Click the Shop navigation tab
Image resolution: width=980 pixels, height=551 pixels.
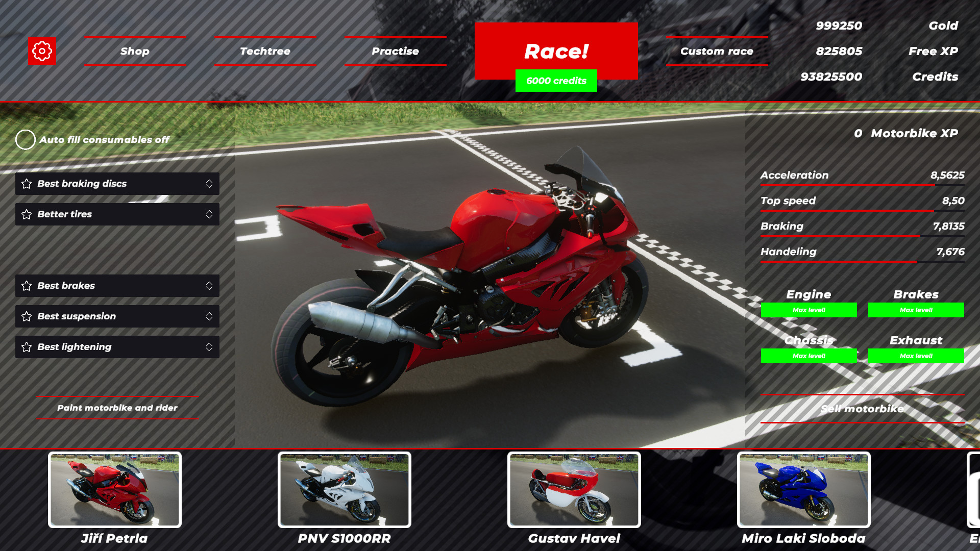click(x=135, y=51)
